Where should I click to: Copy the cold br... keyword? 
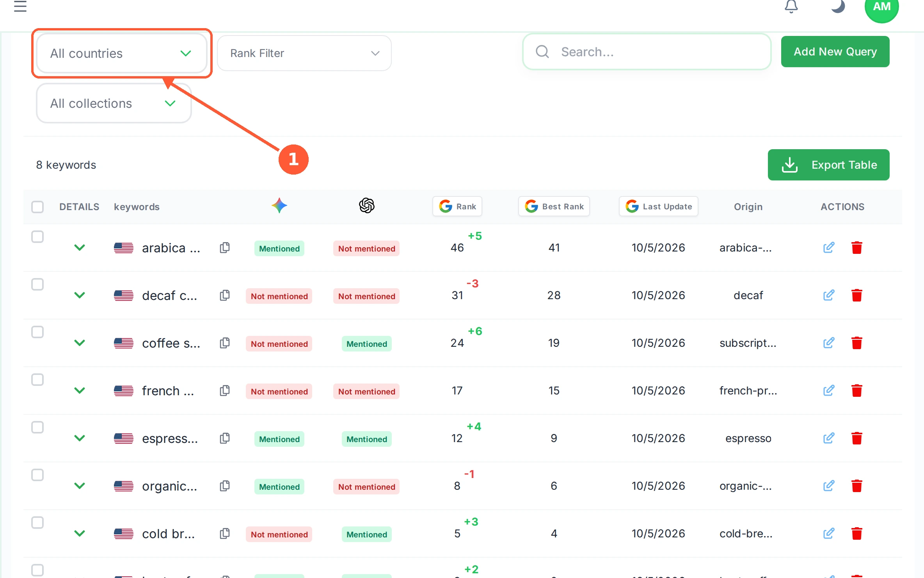(x=225, y=533)
